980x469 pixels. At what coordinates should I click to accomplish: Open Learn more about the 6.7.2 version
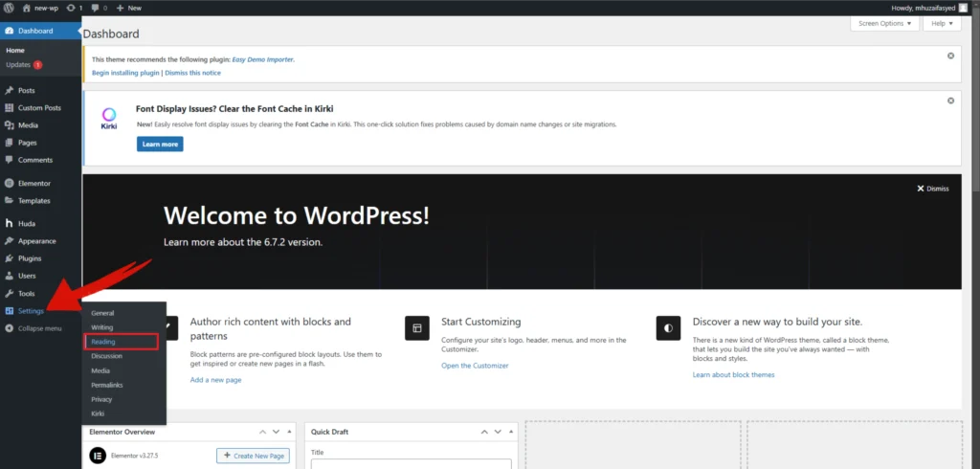click(x=243, y=241)
